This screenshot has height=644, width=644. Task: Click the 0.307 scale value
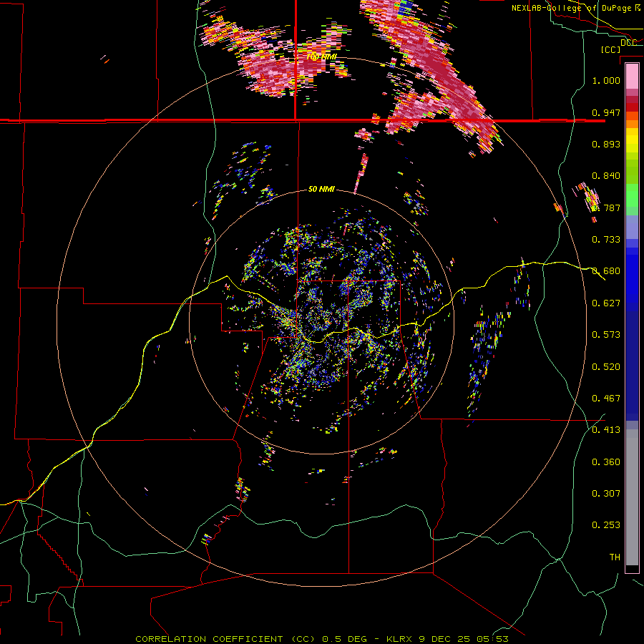(x=606, y=494)
